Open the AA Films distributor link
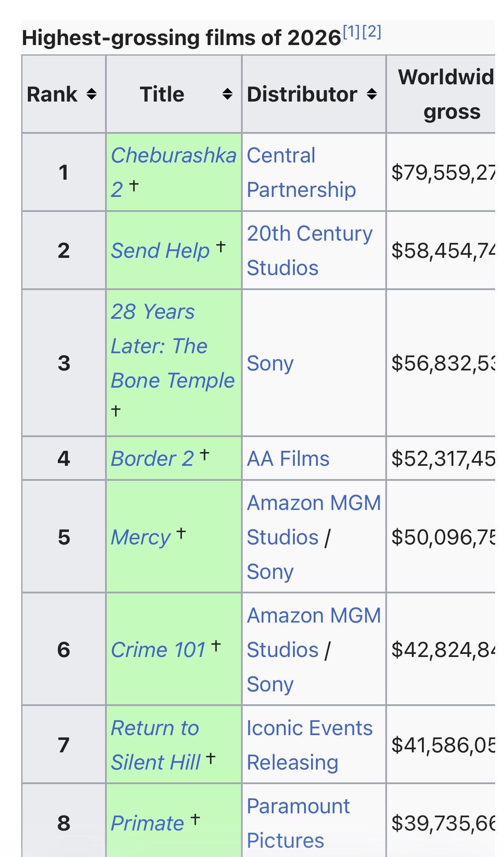504x857 pixels. click(288, 459)
